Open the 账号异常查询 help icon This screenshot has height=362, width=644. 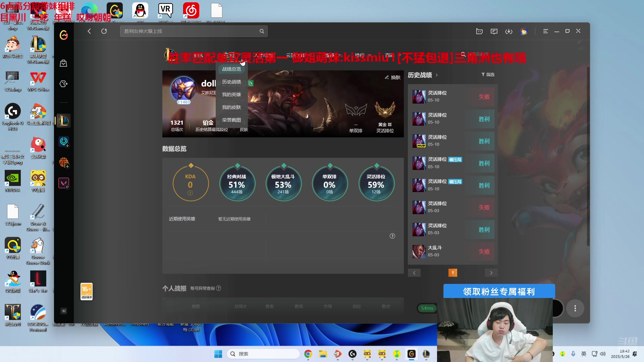pos(218,288)
